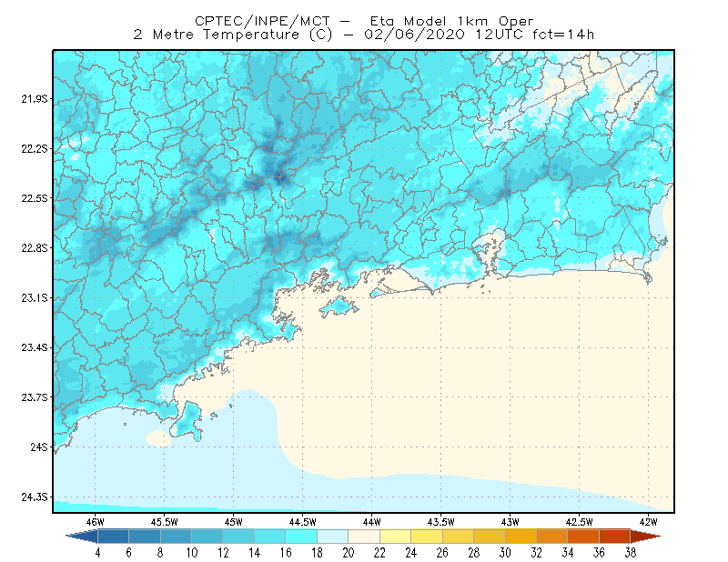
Task: Click the 46W longitude axis label
Action: click(96, 522)
